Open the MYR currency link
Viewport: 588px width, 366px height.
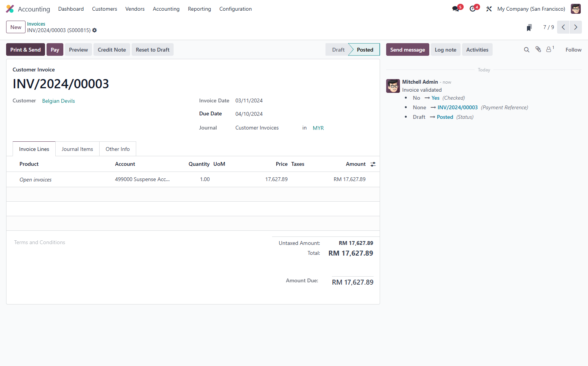[318, 128]
